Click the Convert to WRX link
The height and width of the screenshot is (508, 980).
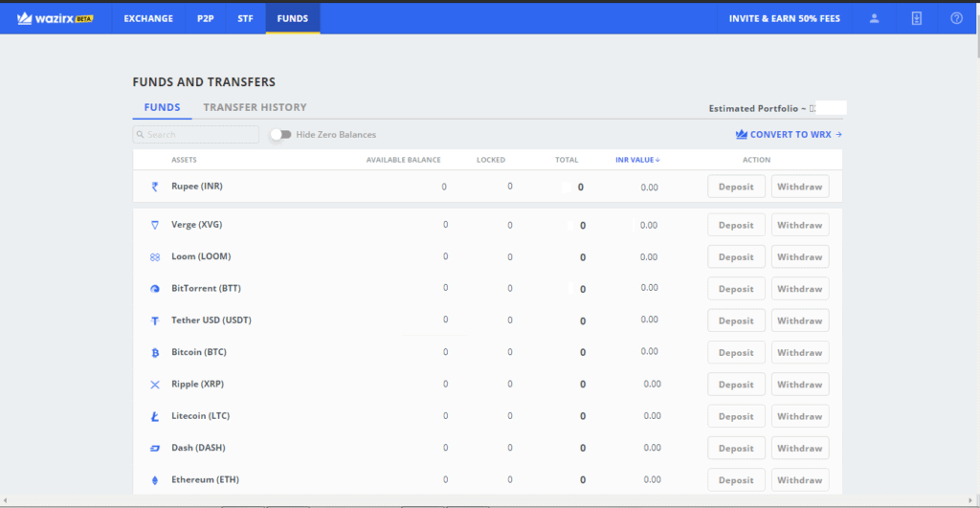tap(789, 134)
